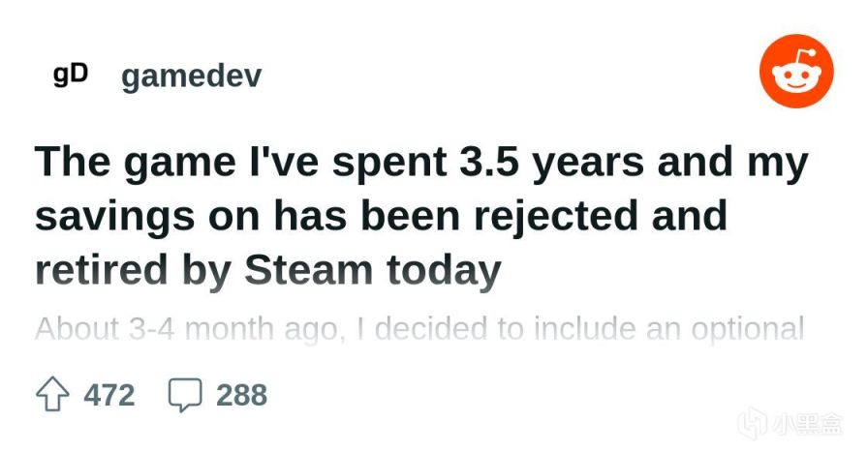Screen dimensions: 868x452
Task: Click the 288 comment count
Action: pyautogui.click(x=241, y=395)
